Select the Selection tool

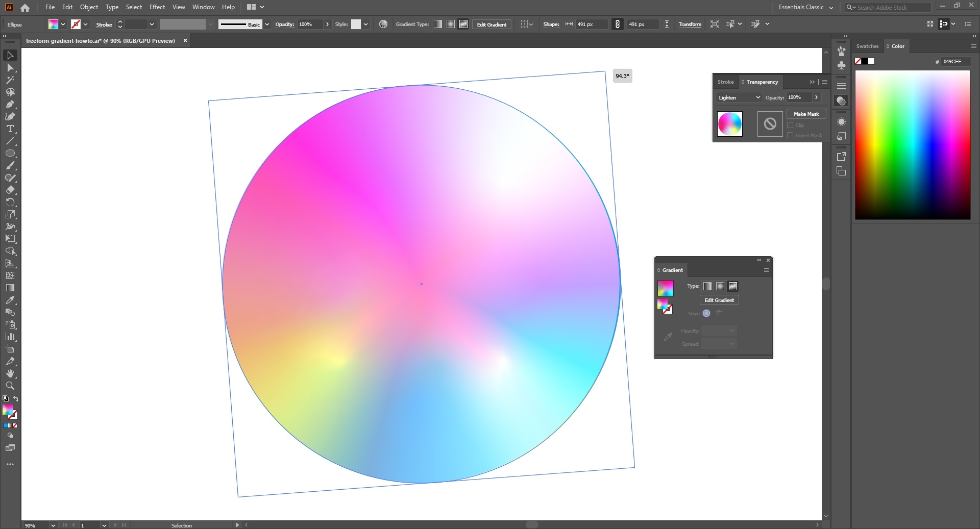(x=10, y=55)
